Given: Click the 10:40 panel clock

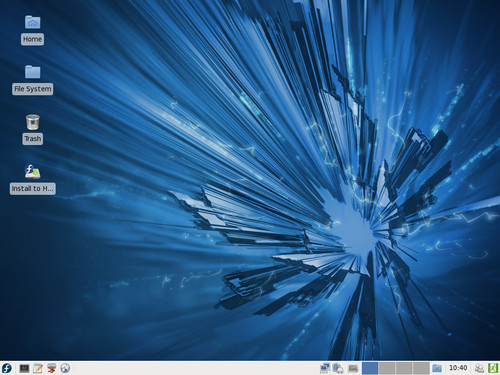Looking at the screenshot, I should click(x=458, y=368).
